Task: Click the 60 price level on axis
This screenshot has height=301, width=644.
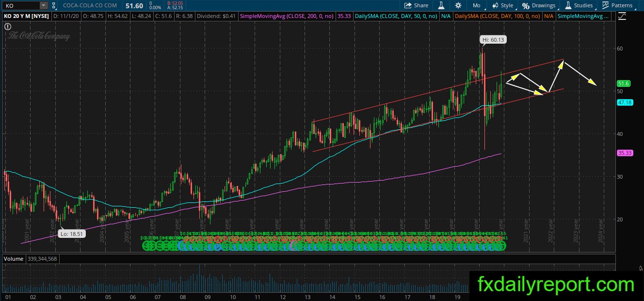Action: 619,49
